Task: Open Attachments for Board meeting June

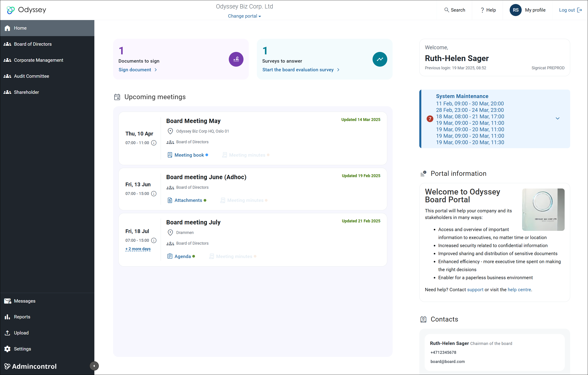Action: 187,200
